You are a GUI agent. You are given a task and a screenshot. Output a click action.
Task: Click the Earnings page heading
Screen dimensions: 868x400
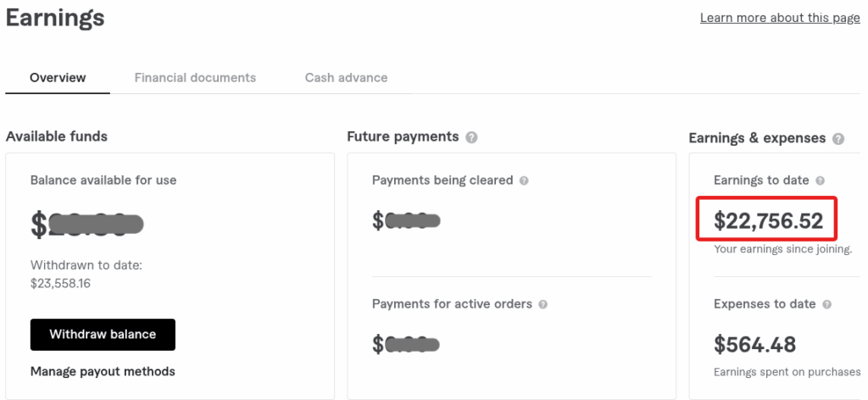55,18
